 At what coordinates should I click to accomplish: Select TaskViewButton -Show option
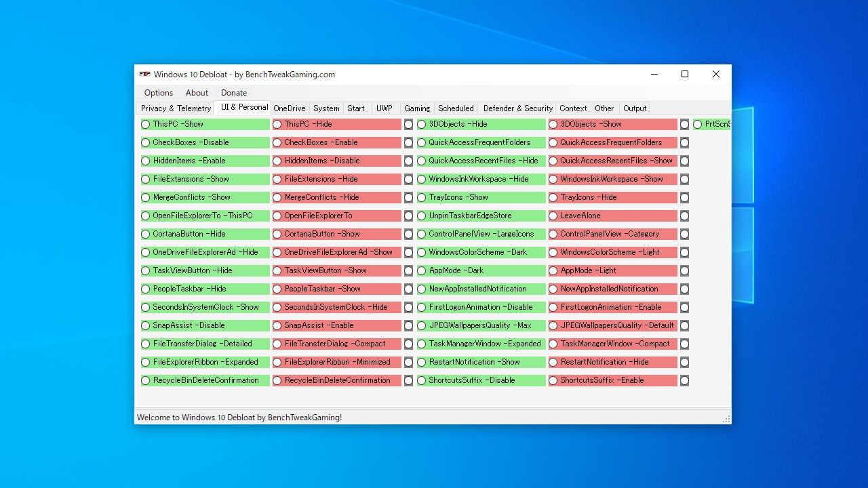pos(336,271)
